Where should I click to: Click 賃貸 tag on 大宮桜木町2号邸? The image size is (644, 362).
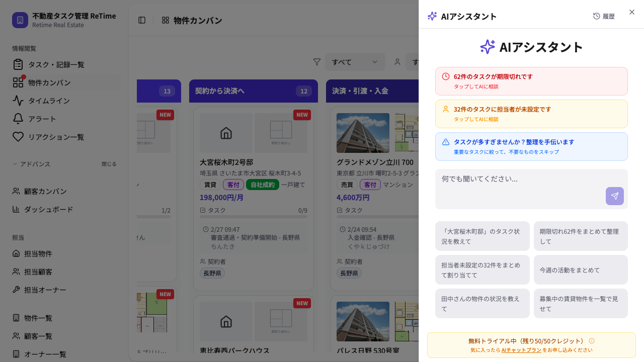(x=210, y=185)
